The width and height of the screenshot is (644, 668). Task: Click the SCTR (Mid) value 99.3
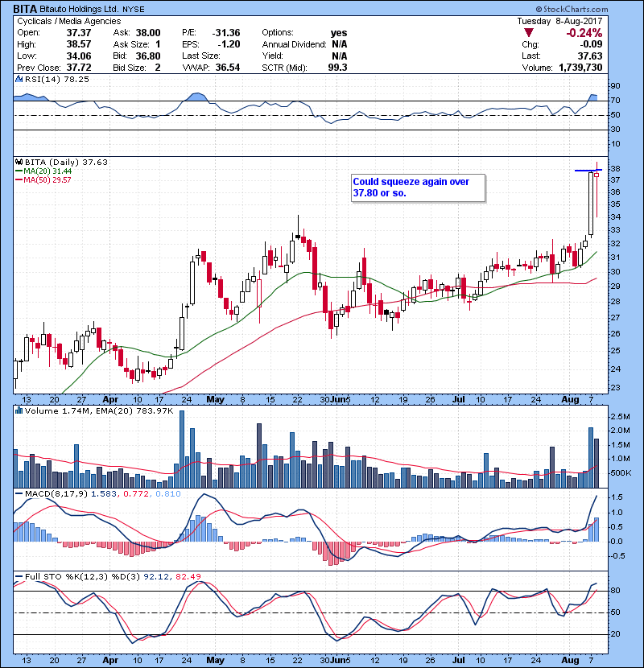(337, 68)
